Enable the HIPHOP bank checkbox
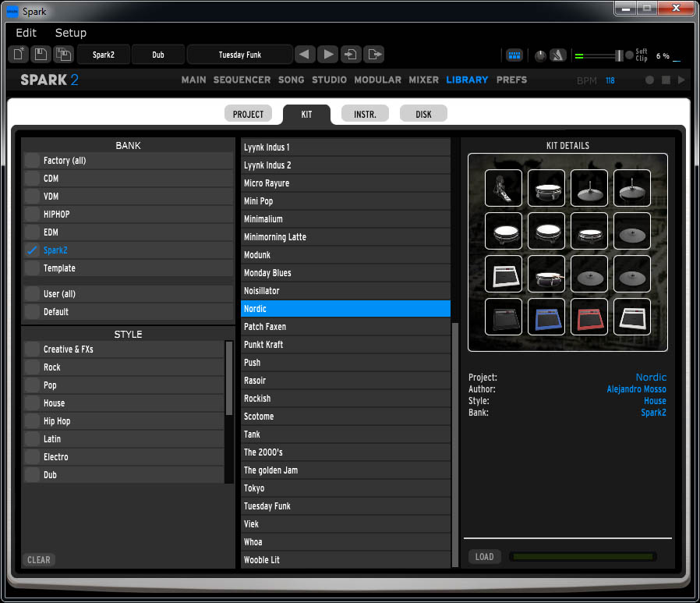Image resolution: width=700 pixels, height=603 pixels. coord(32,215)
